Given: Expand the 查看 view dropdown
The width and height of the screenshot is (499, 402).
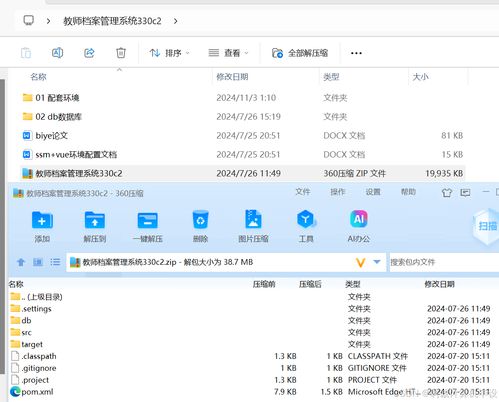Looking at the screenshot, I should [x=228, y=53].
